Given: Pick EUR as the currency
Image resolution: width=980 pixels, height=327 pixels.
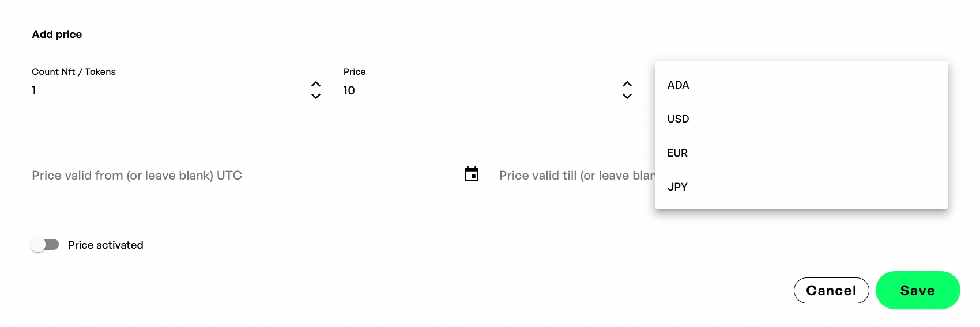Looking at the screenshot, I should click(x=678, y=153).
